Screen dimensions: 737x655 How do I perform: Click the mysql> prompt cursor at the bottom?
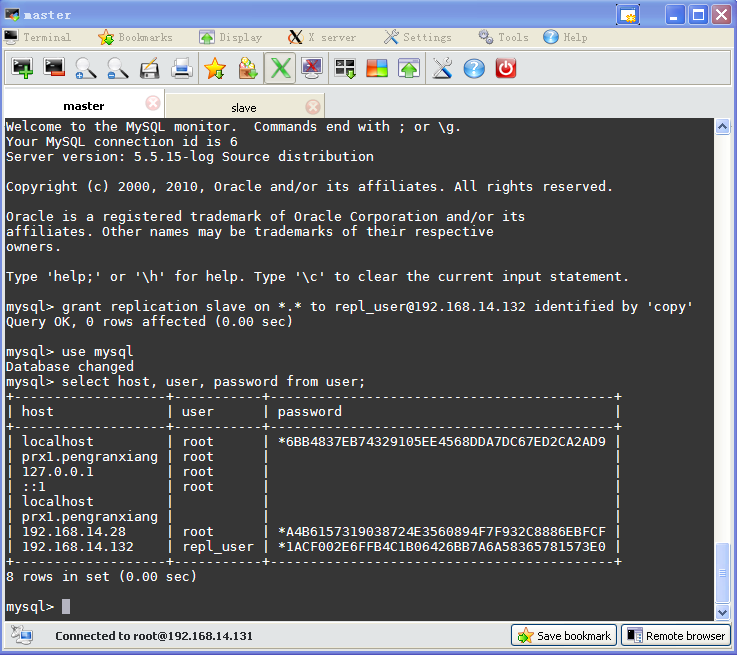coord(66,607)
